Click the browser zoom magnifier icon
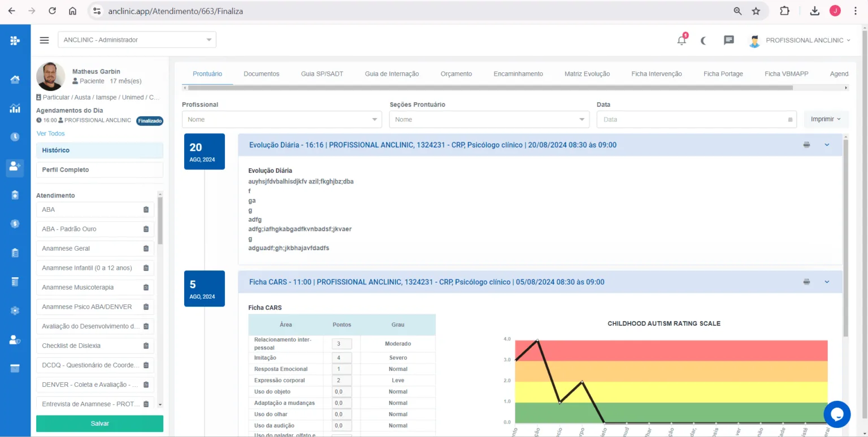 tap(737, 11)
